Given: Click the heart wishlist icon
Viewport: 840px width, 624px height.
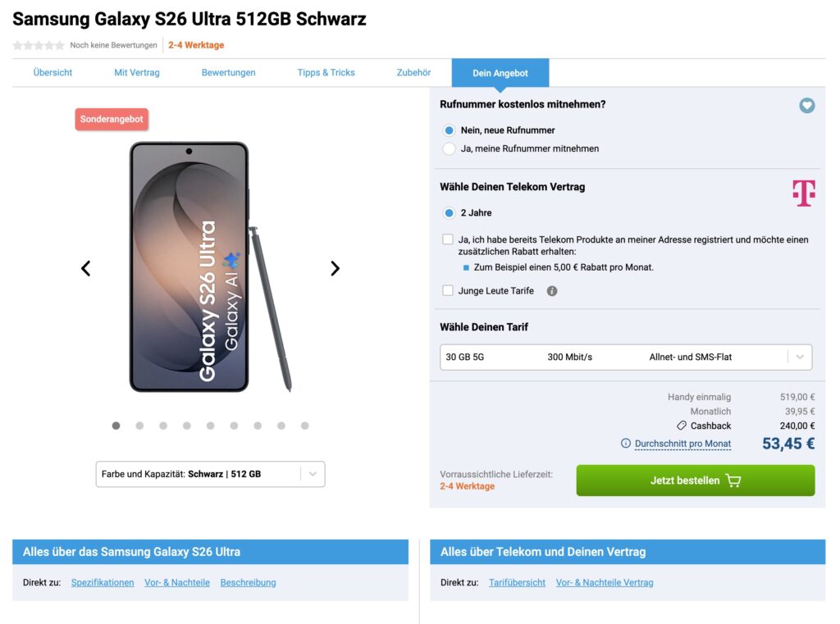Looking at the screenshot, I should pyautogui.click(x=807, y=106).
